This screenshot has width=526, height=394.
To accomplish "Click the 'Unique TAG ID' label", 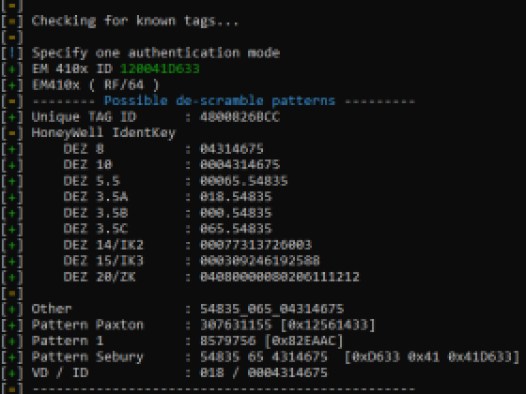I will click(84, 117).
